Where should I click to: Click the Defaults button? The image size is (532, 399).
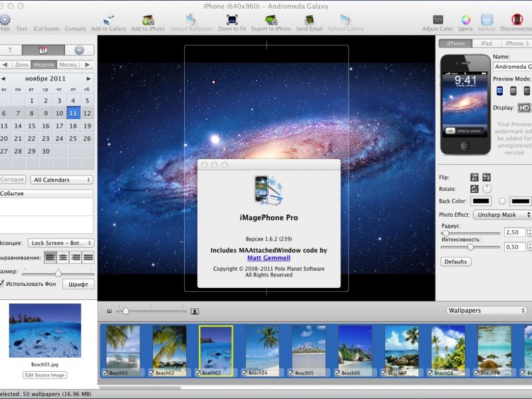456,261
